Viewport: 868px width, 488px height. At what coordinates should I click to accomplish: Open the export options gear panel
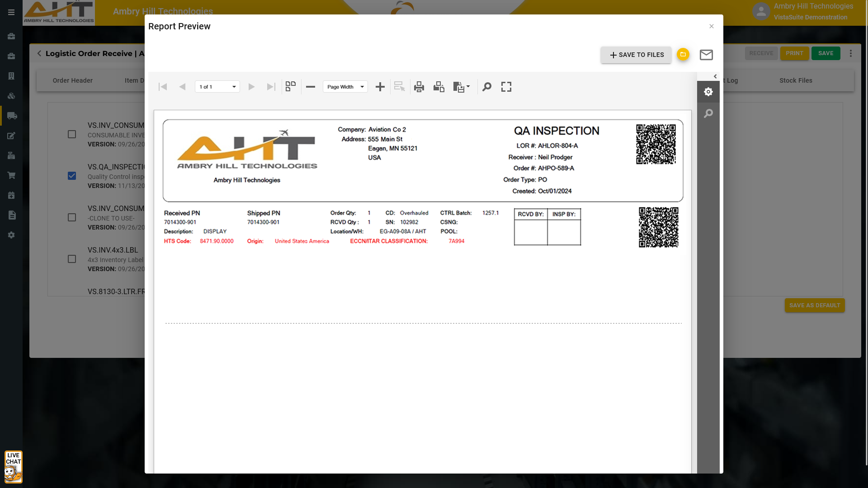click(x=708, y=92)
